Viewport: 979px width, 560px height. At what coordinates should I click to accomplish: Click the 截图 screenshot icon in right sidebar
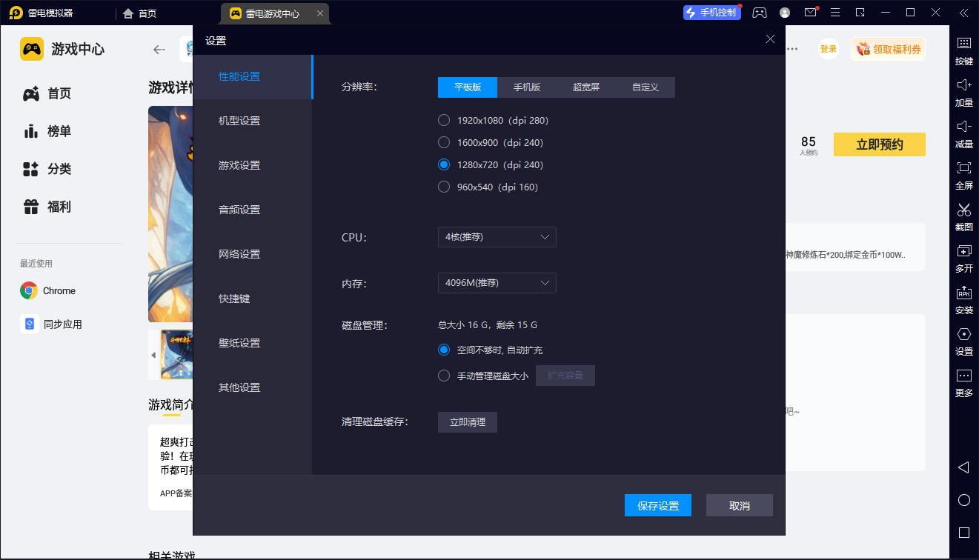(963, 218)
